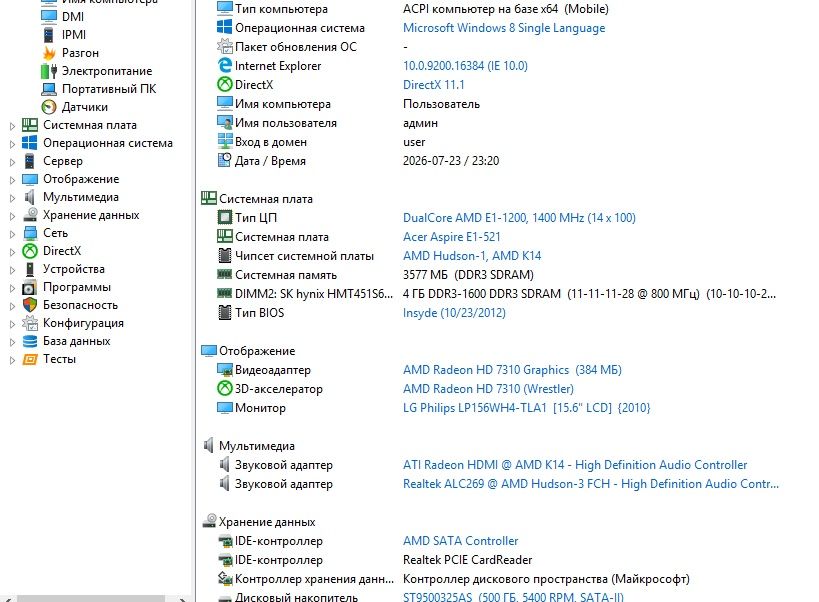819x602 pixels.
Task: Click Системная плата icon in sidebar
Action: [30, 125]
